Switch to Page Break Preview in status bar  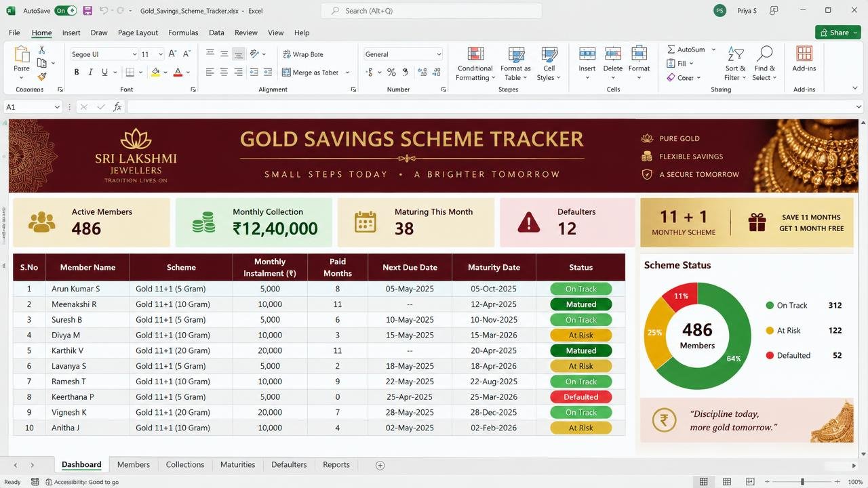coord(750,482)
